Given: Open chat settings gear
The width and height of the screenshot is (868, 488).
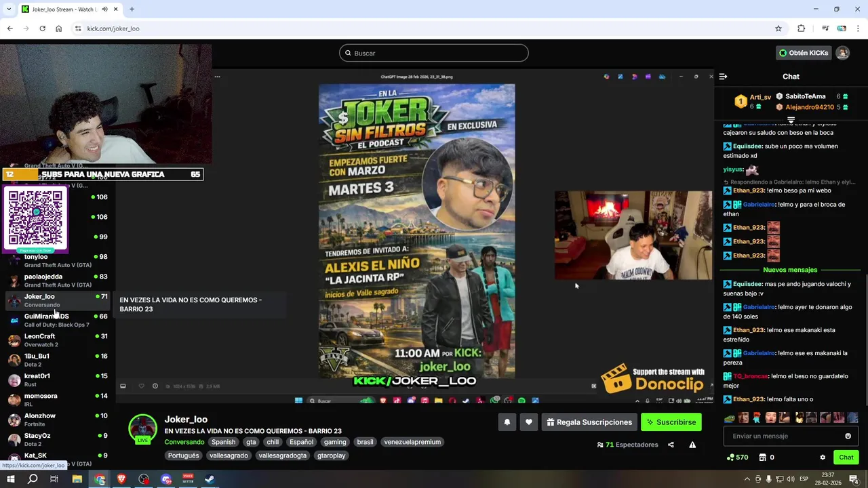Looking at the screenshot, I should pos(823,457).
